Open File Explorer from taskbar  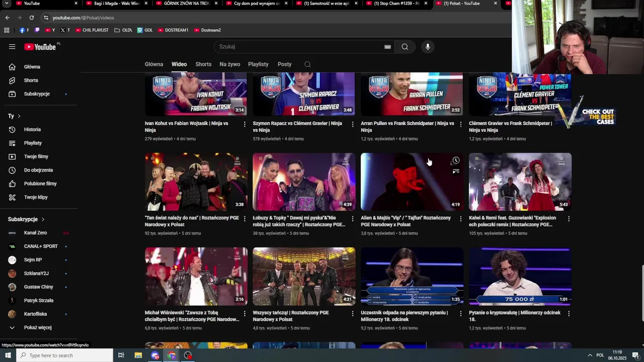[138, 355]
